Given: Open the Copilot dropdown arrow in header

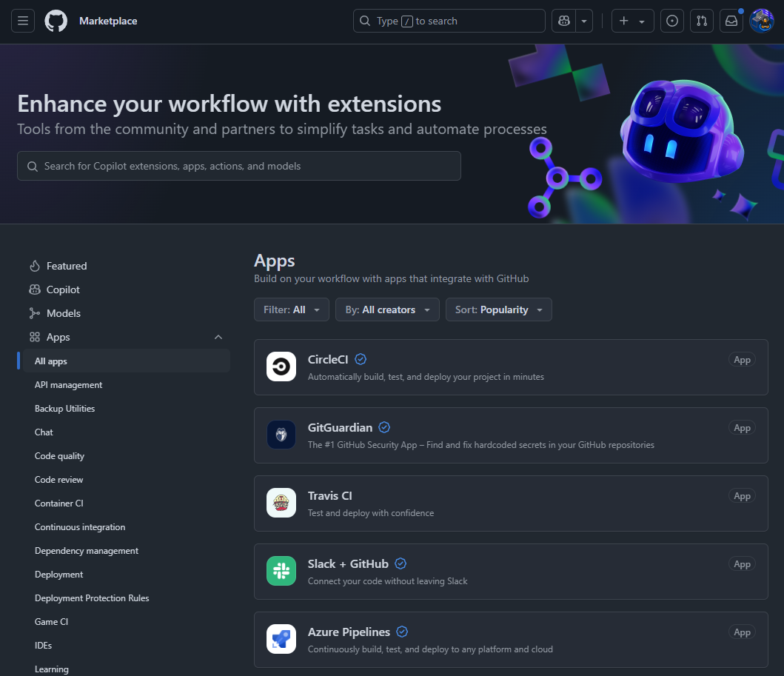Looking at the screenshot, I should (x=584, y=21).
